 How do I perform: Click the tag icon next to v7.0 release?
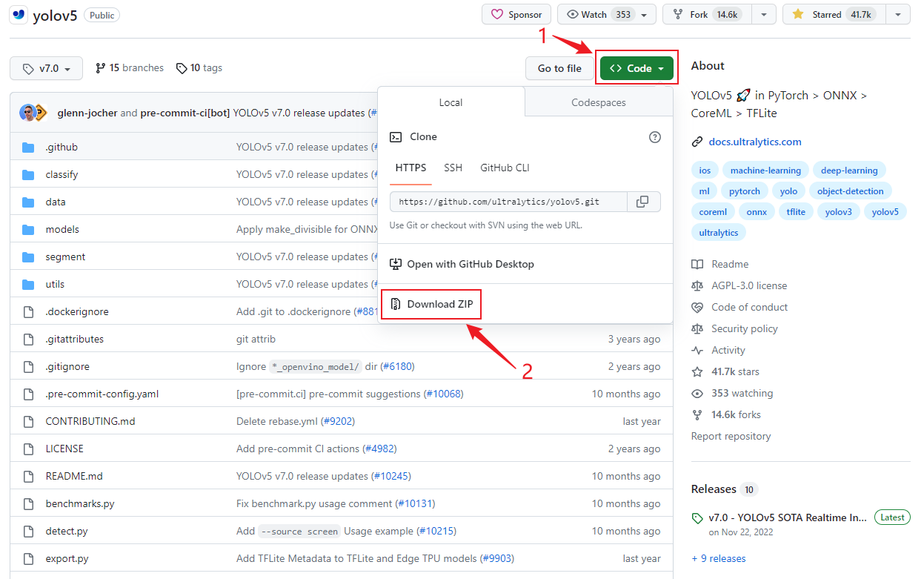pyautogui.click(x=697, y=517)
